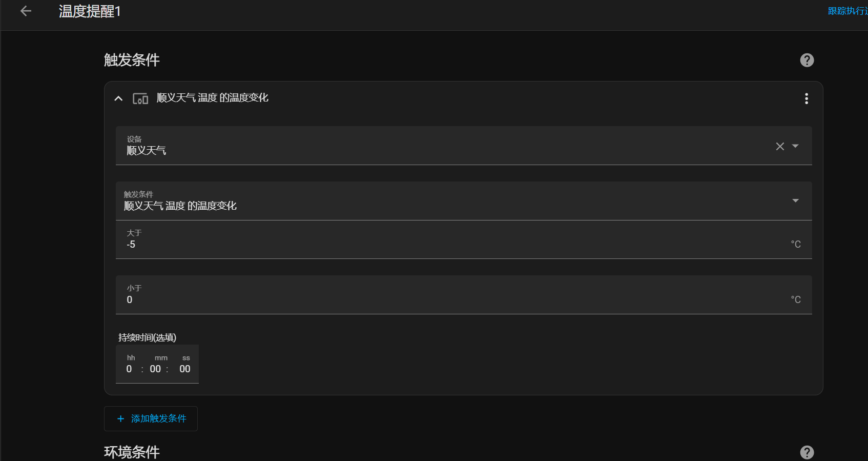
Task: Go back using the arrow beside 温度提醒1
Action: [26, 11]
